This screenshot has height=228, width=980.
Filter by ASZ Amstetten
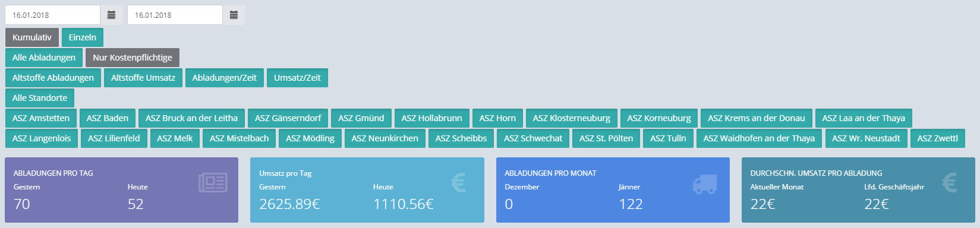coord(41,118)
